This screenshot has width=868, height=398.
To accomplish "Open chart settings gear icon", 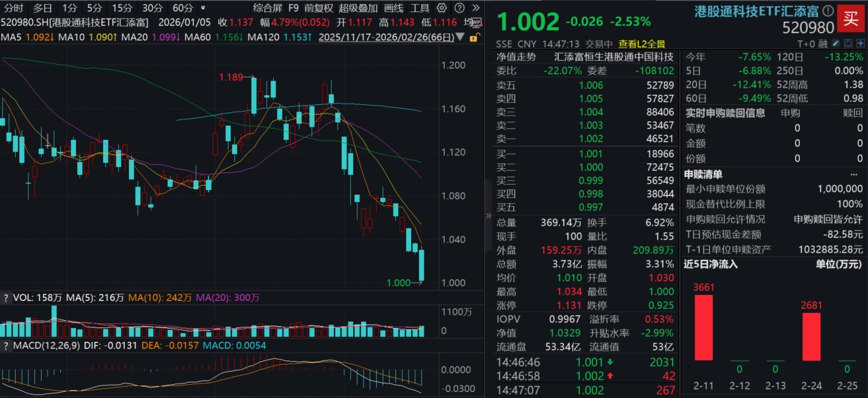I will click(x=442, y=8).
